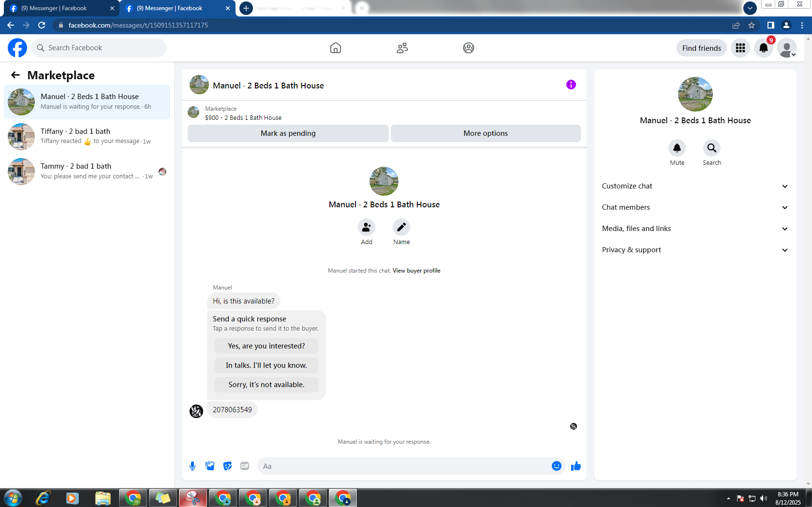Open Windows Explorer folder in taskbar
Viewport: 812px width, 507px height.
(103, 498)
